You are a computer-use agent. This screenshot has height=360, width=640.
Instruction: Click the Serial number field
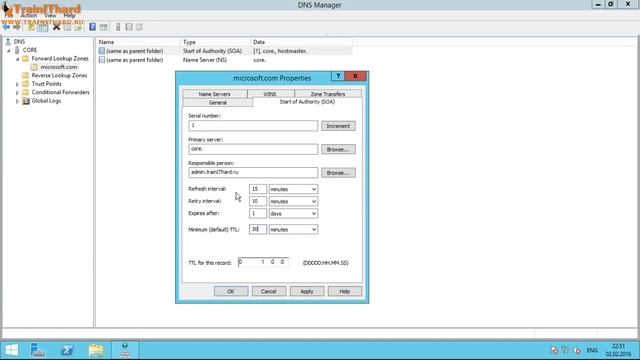coord(253,126)
